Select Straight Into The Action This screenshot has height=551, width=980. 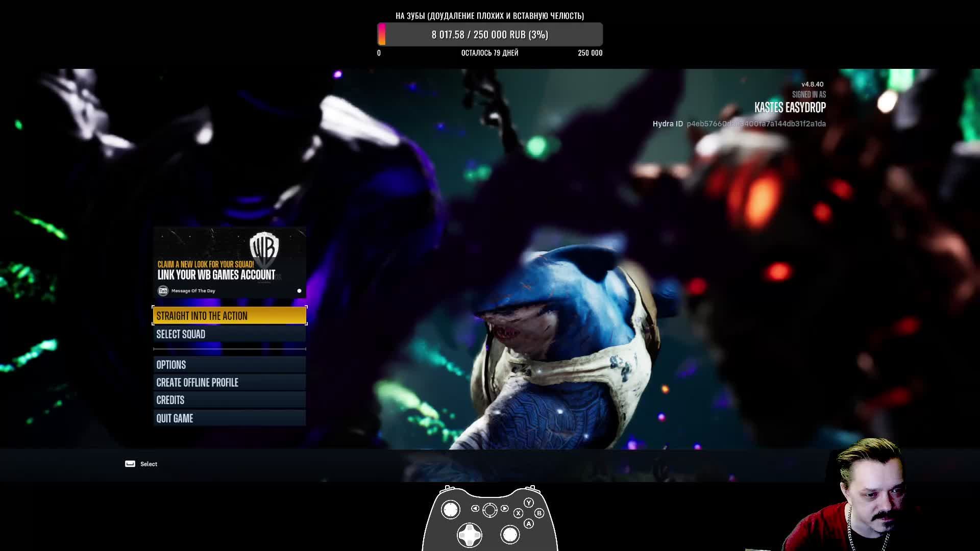tap(229, 316)
